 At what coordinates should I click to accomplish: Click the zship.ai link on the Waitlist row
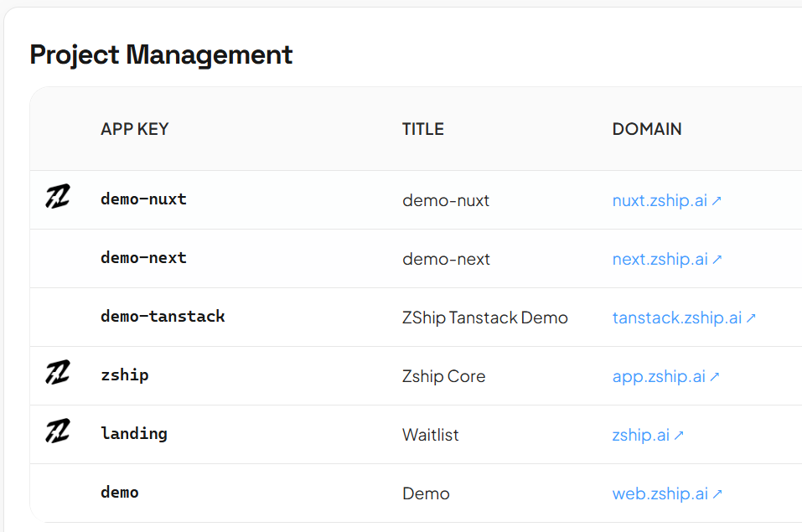coord(639,435)
